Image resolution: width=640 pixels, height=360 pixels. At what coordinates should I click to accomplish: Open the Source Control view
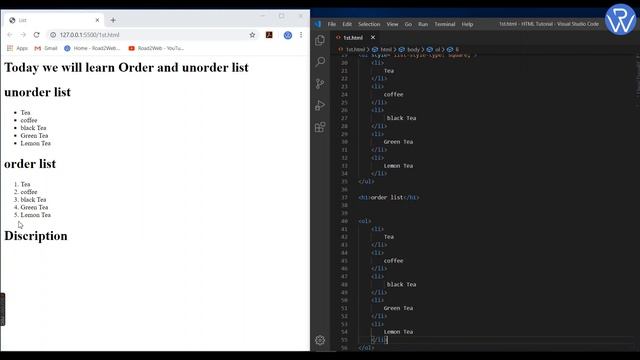[320, 84]
